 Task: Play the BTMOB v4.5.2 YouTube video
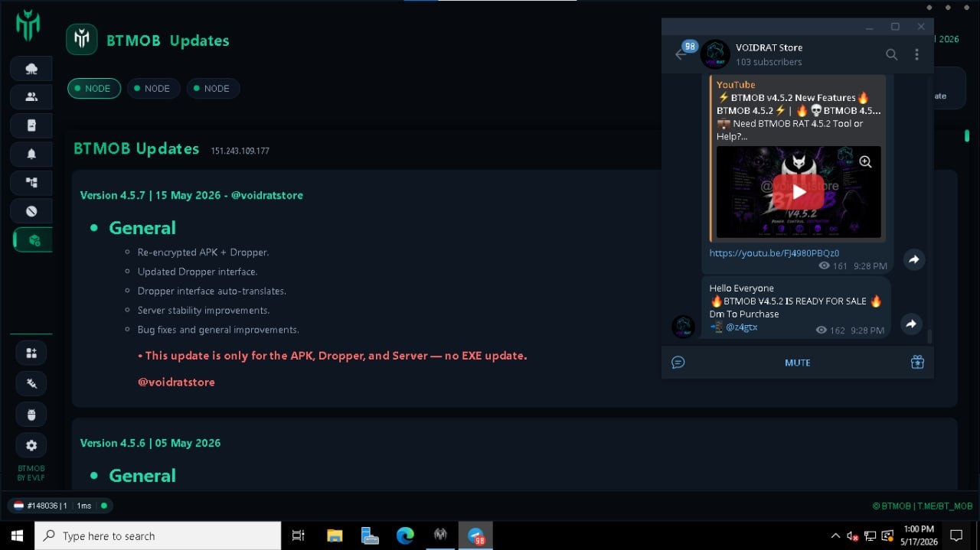pos(799,192)
